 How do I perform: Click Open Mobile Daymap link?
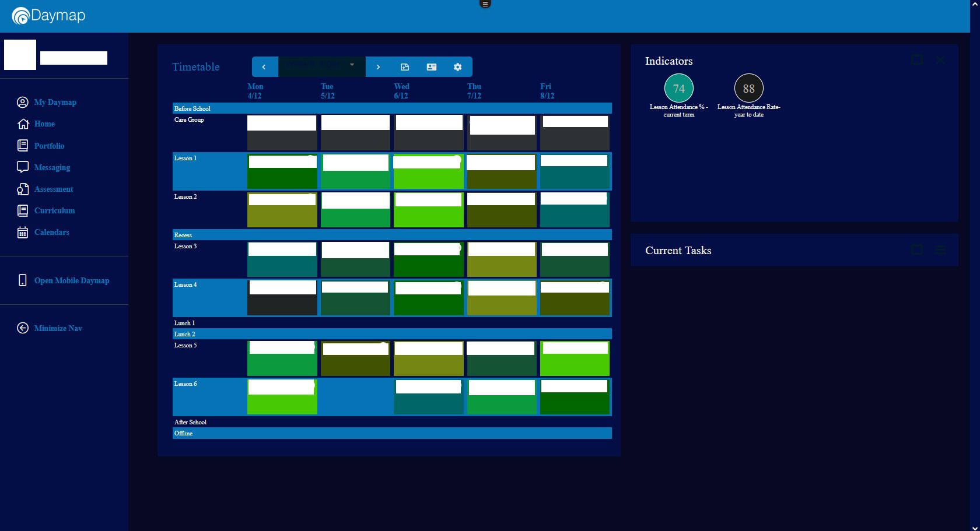[x=72, y=280]
